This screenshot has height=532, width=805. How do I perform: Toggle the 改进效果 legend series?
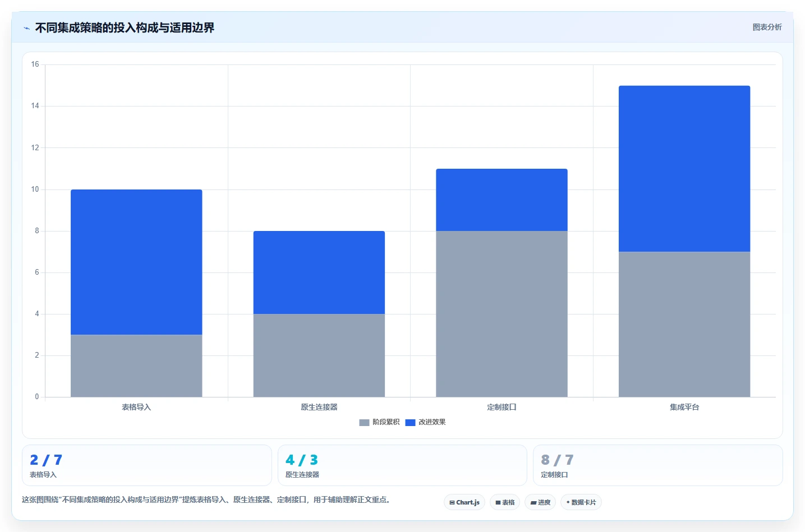pyautogui.click(x=425, y=422)
